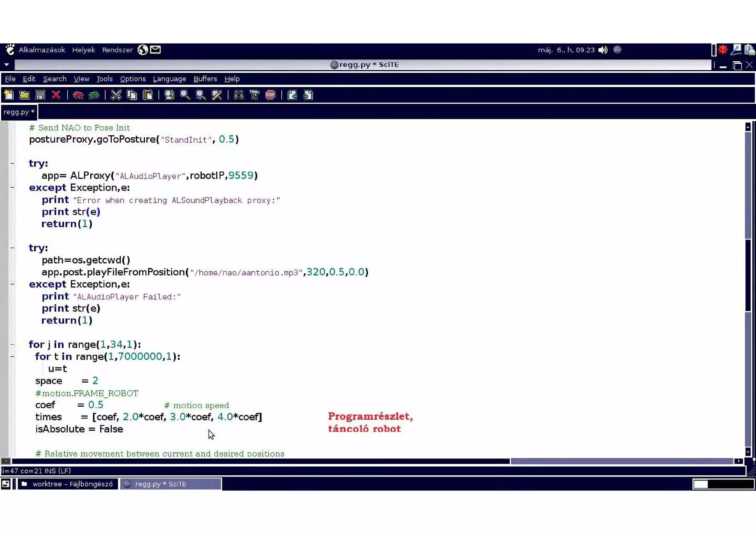756x534 pixels.
Task: Open the Language menu
Action: point(169,79)
